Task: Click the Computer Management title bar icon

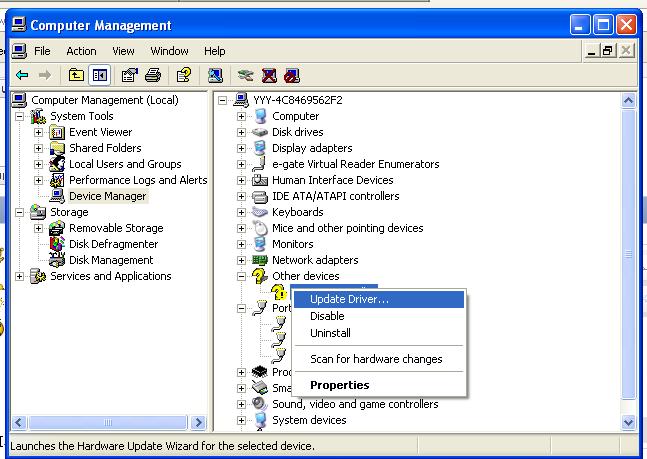Action: pos(19,24)
